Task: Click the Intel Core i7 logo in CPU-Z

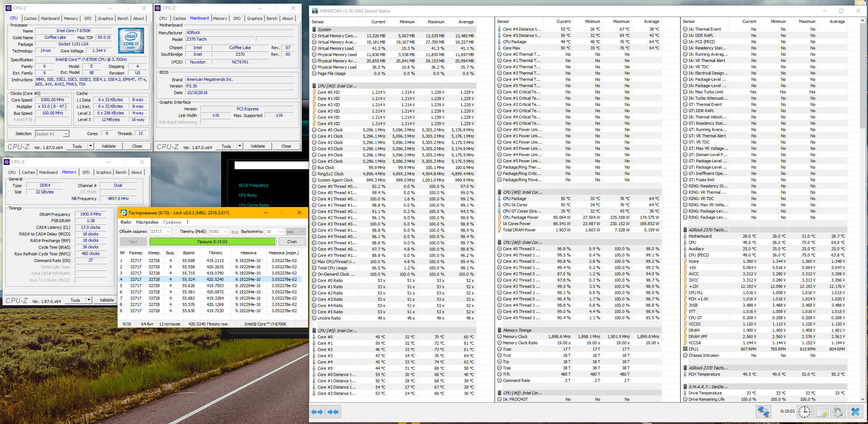Action: pos(131,41)
